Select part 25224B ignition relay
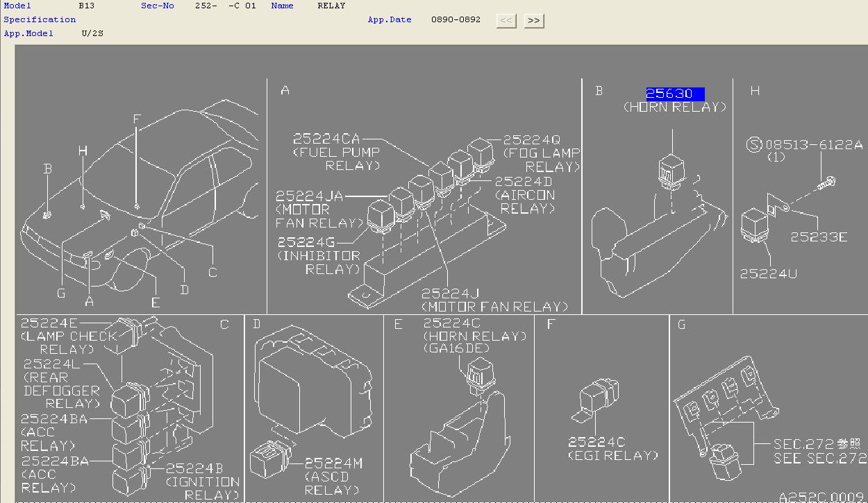 194,468
